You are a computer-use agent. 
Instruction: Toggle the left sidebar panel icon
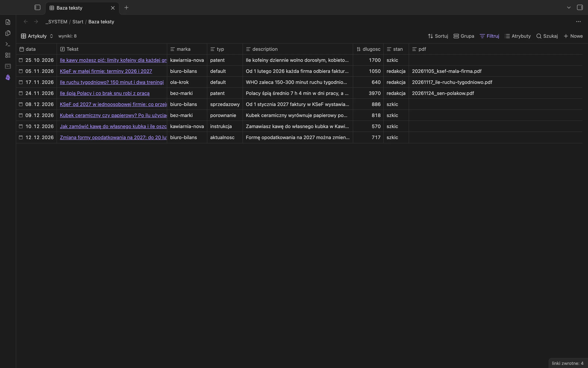point(37,8)
